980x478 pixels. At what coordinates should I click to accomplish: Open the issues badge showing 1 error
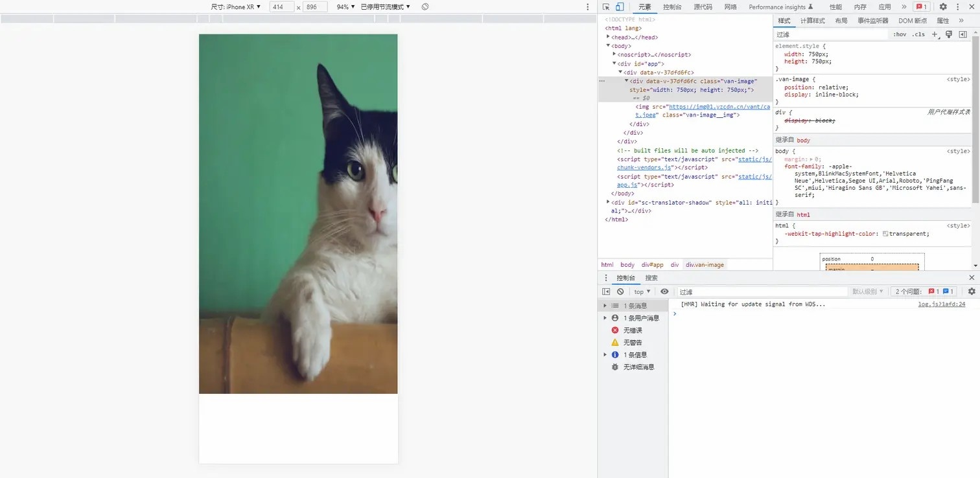tap(921, 6)
